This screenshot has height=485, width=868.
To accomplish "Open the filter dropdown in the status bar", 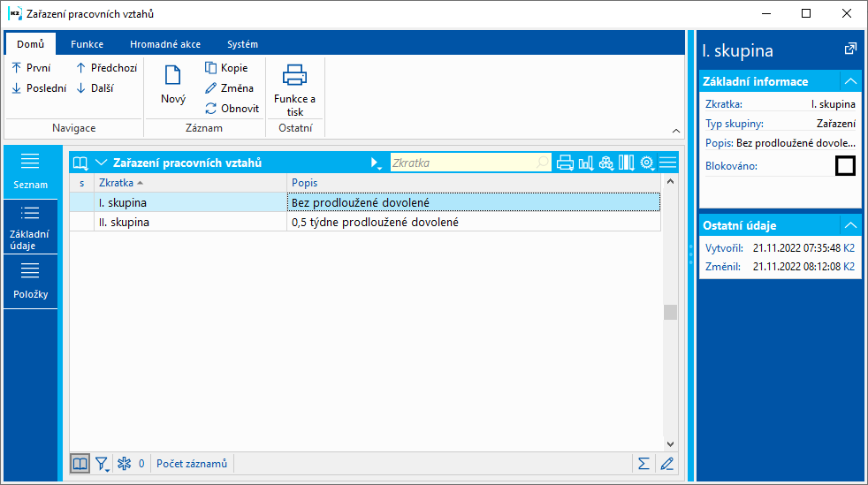I will [x=103, y=463].
